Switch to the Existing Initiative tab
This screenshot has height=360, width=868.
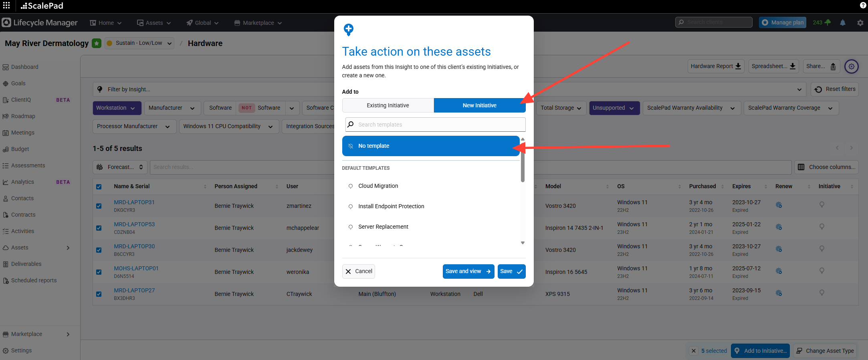click(388, 105)
